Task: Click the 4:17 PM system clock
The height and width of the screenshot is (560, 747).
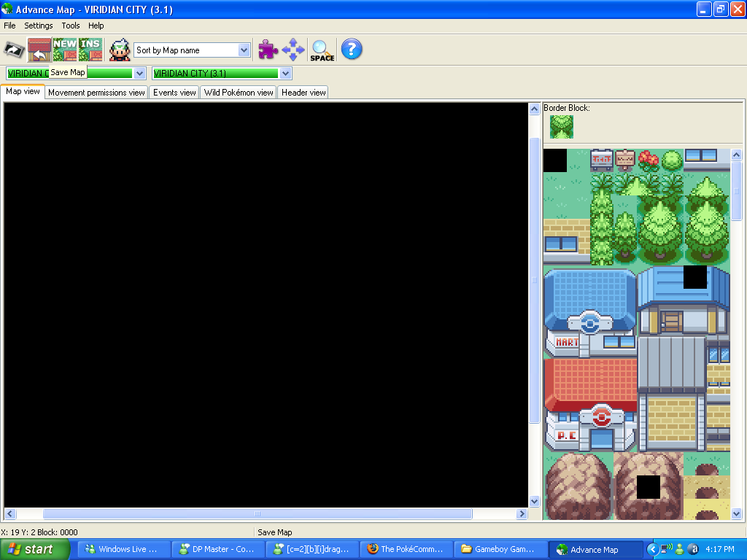Action: [720, 549]
